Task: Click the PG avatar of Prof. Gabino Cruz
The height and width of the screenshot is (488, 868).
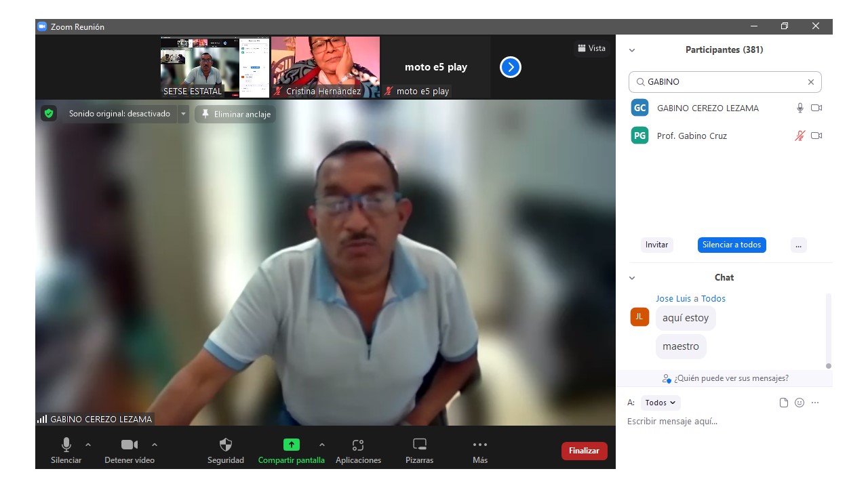Action: [639, 136]
